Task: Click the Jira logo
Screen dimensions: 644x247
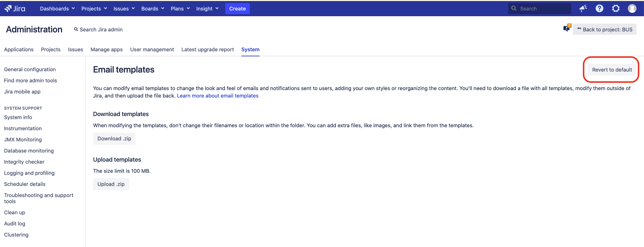Action: 15,8
